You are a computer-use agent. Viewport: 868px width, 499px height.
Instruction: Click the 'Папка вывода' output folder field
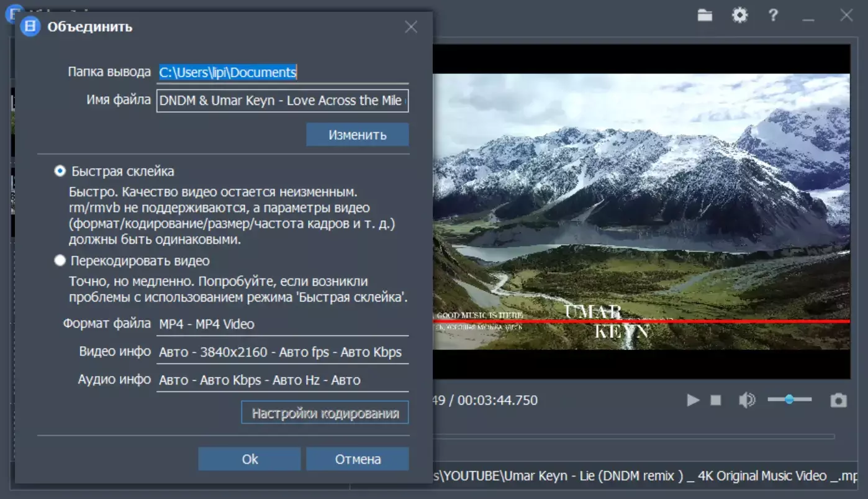[x=283, y=72]
